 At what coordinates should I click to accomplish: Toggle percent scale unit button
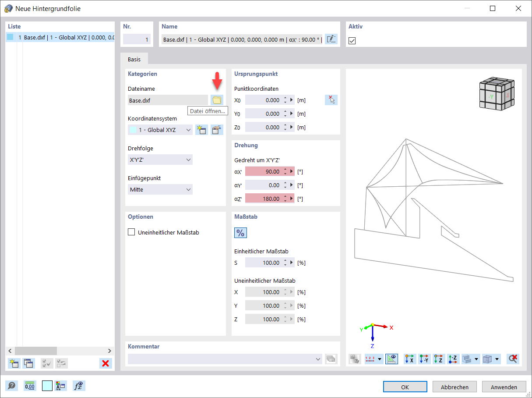pos(240,233)
